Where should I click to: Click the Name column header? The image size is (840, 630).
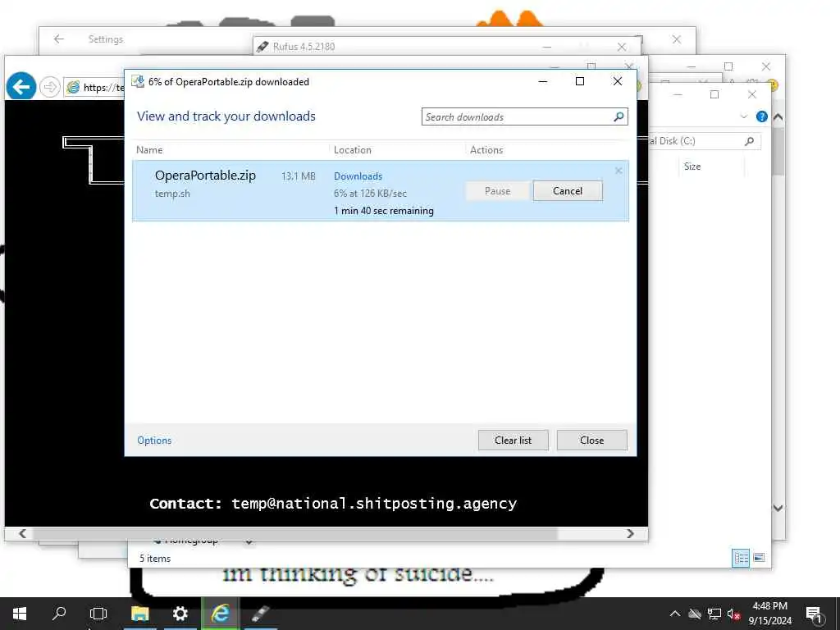coord(149,150)
